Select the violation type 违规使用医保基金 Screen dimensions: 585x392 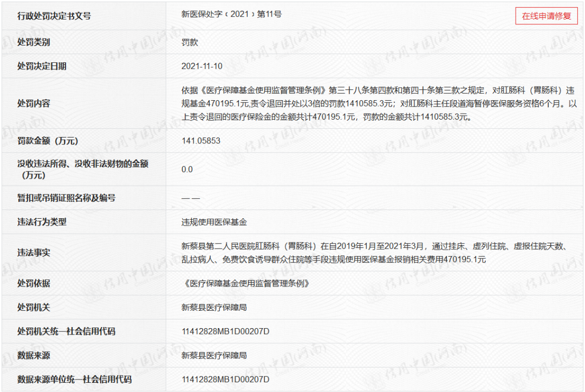[214, 222]
